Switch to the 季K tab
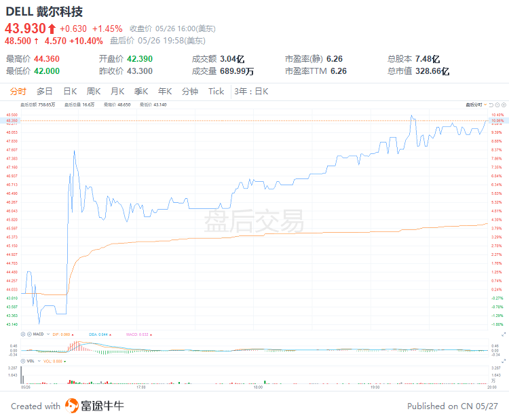This screenshot has width=509, height=420. (141, 92)
